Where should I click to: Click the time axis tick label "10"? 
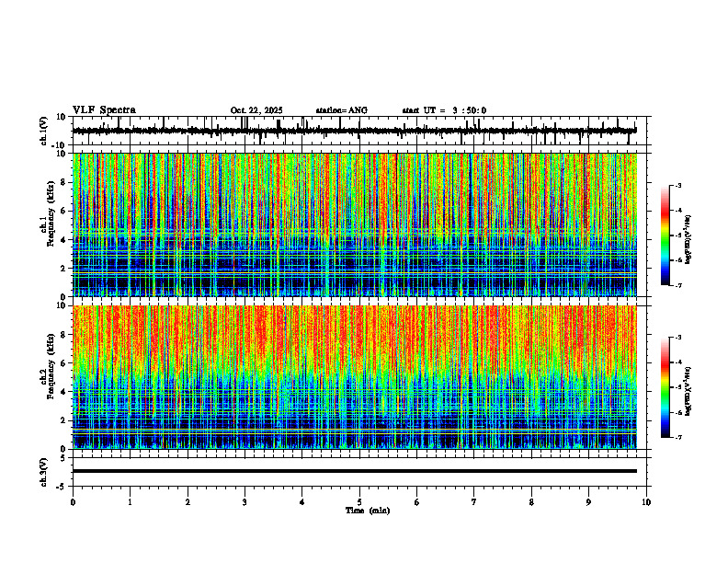tap(646, 502)
